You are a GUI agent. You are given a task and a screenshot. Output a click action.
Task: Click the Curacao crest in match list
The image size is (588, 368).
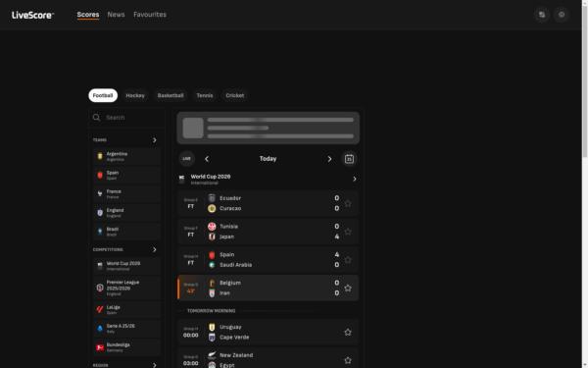click(x=212, y=208)
